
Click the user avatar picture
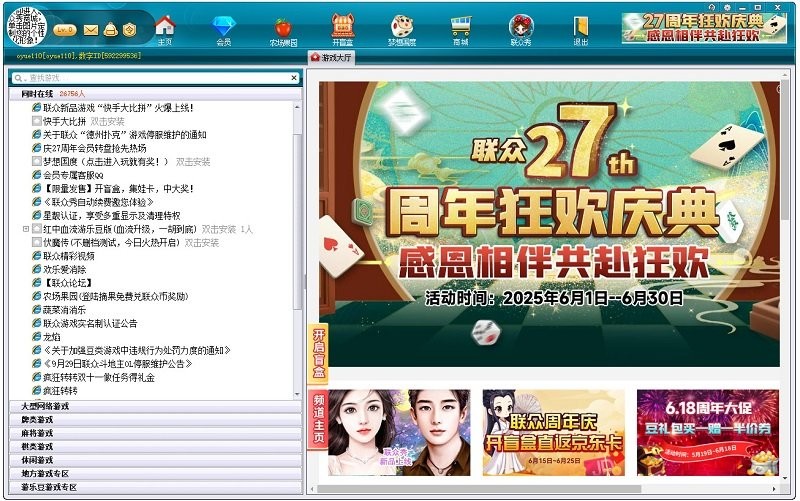[27, 27]
